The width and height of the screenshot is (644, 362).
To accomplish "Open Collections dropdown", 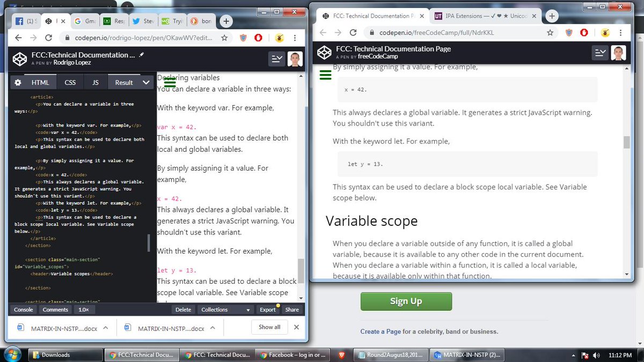I will coord(226,309).
